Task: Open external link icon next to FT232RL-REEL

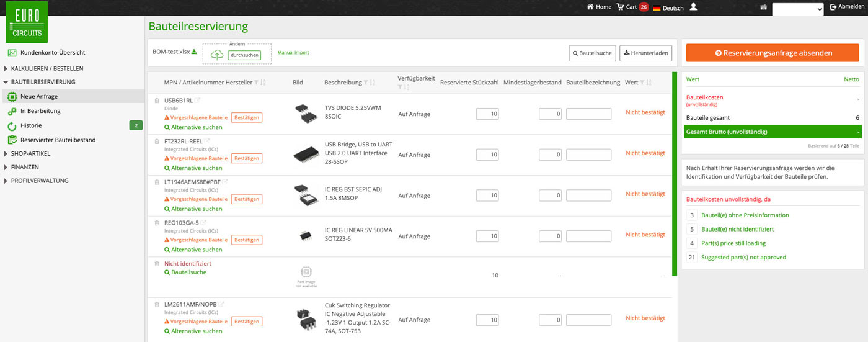Action: (x=208, y=142)
